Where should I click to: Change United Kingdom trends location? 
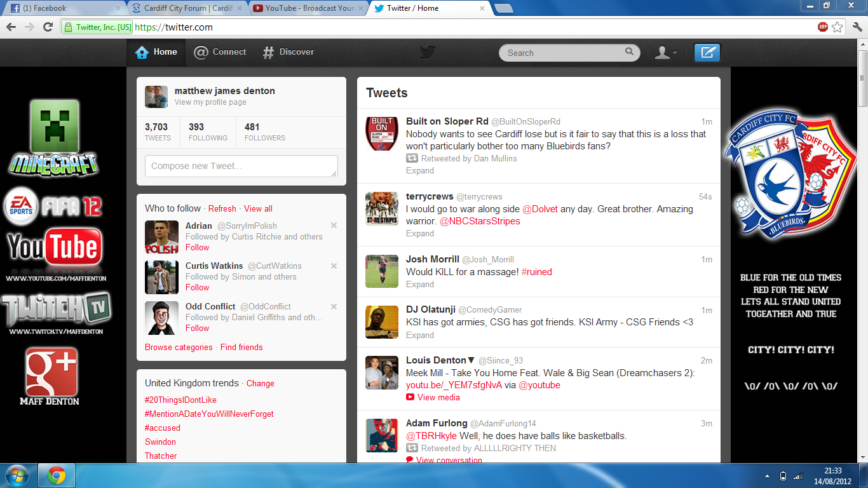[261, 383]
